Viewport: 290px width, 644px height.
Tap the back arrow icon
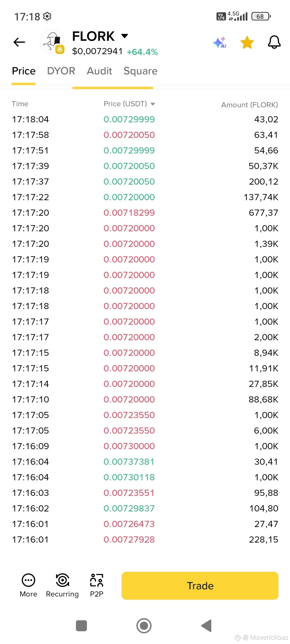19,42
